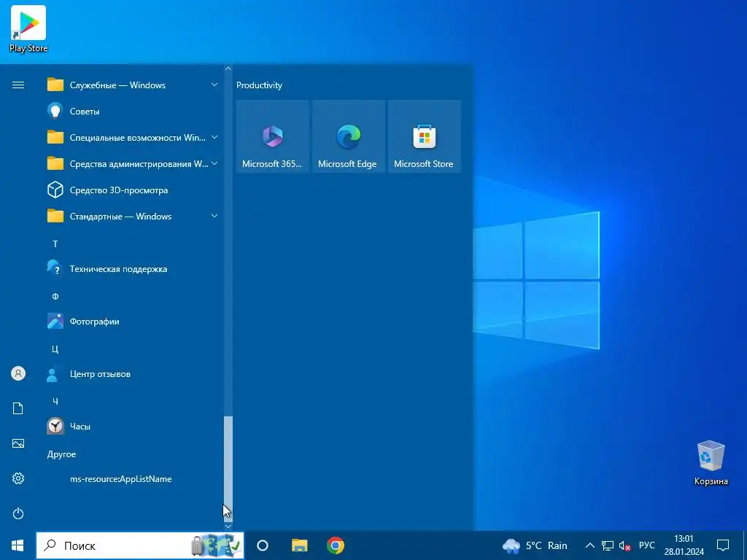Click scroll-down arrow of app list
The image size is (747, 560).
(228, 526)
